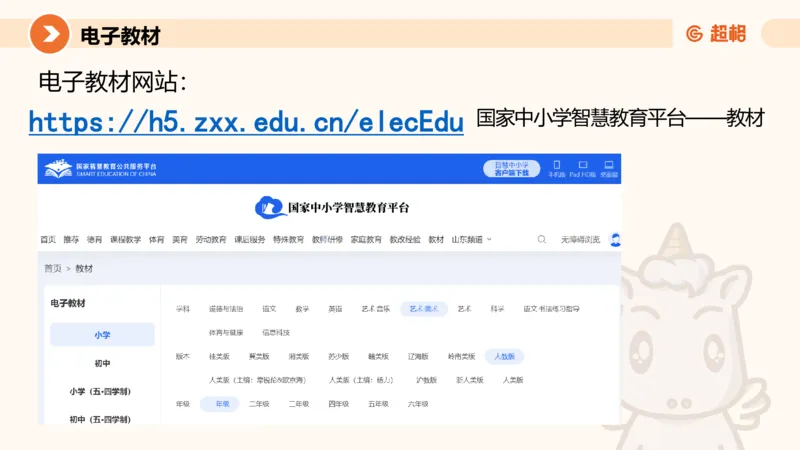
Task: Open the 课程教学 navigation item
Action: (126, 239)
